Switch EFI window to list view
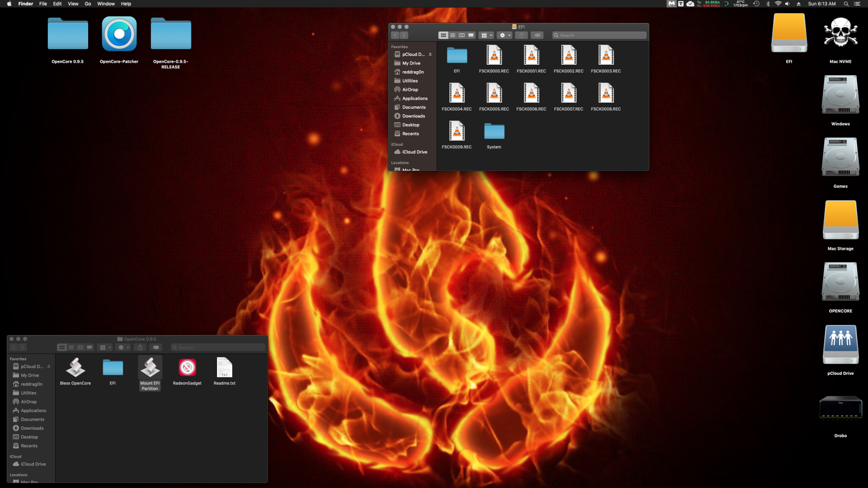868x488 pixels. (x=453, y=35)
